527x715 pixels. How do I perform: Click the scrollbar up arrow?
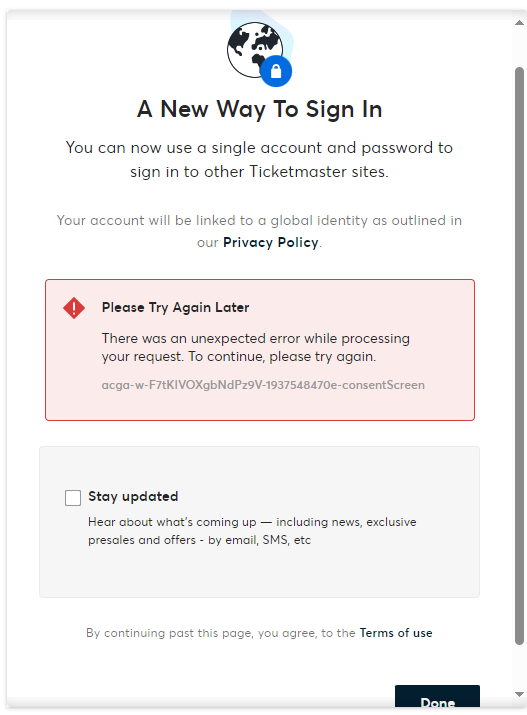519,22
